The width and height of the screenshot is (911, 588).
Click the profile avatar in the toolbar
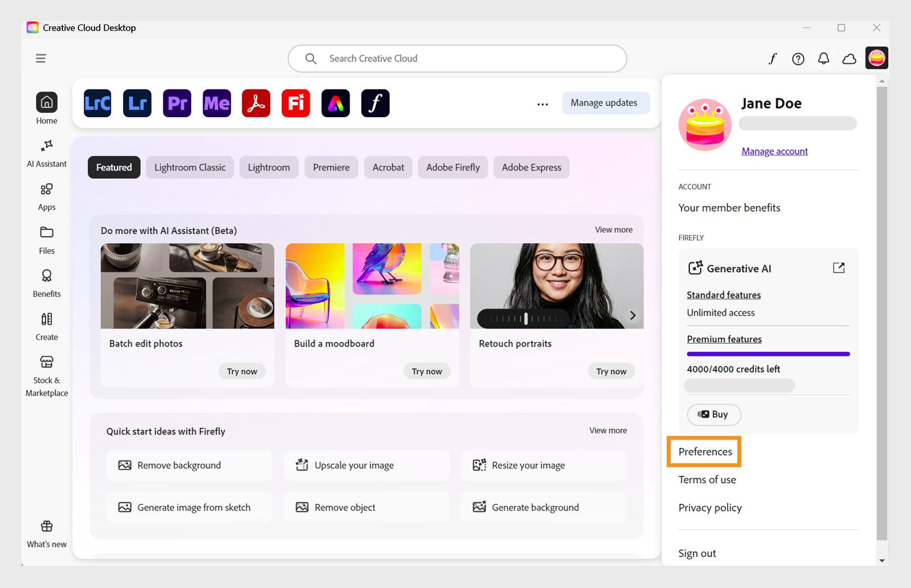click(877, 58)
